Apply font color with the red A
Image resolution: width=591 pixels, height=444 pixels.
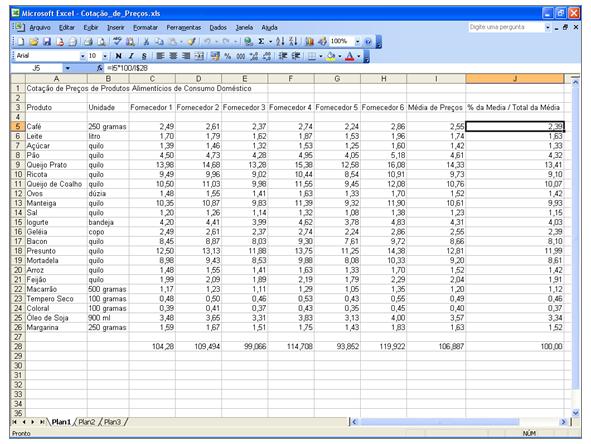(350, 56)
